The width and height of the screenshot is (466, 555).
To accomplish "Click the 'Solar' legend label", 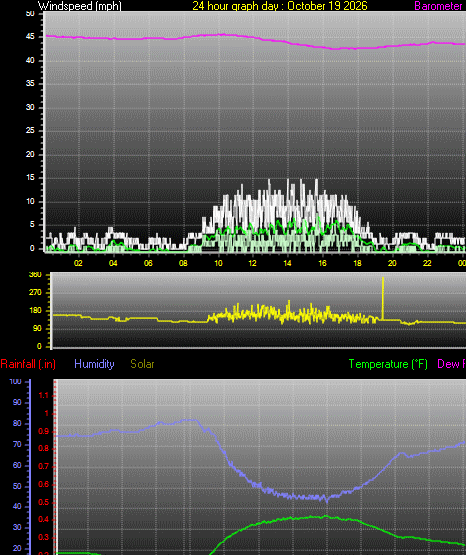I will click(142, 364).
